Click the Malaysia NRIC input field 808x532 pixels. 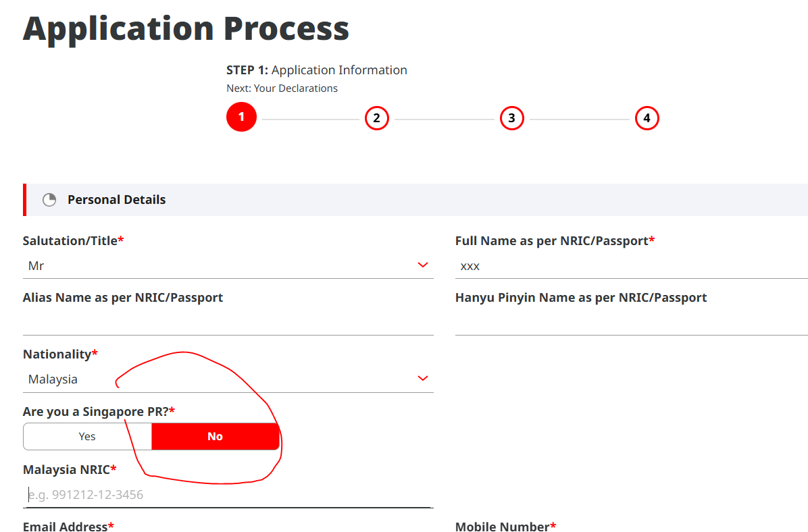[x=228, y=495]
